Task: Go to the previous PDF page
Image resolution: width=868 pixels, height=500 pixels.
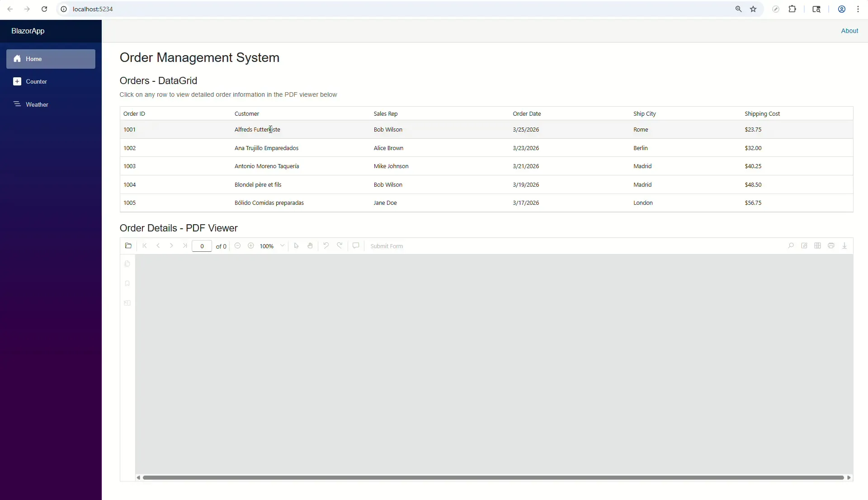Action: tap(158, 246)
